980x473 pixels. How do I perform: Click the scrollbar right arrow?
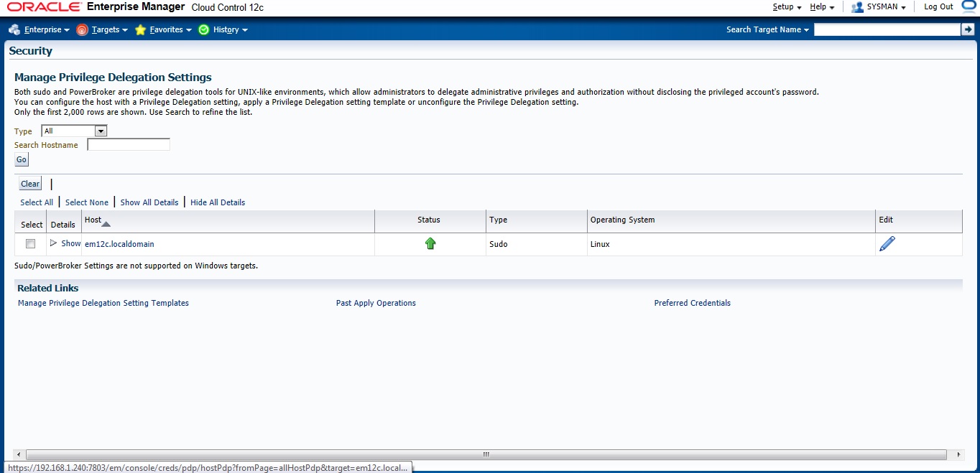pos(959,454)
